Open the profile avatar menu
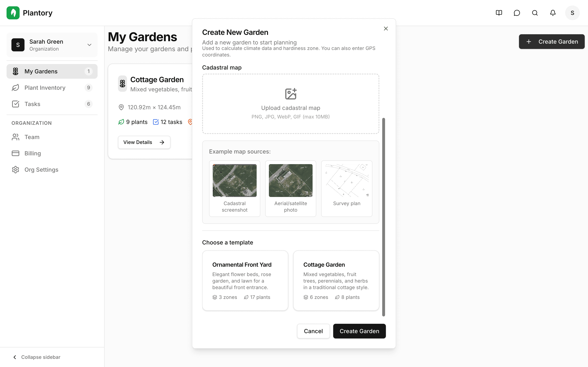The width and height of the screenshot is (588, 367). [572, 13]
